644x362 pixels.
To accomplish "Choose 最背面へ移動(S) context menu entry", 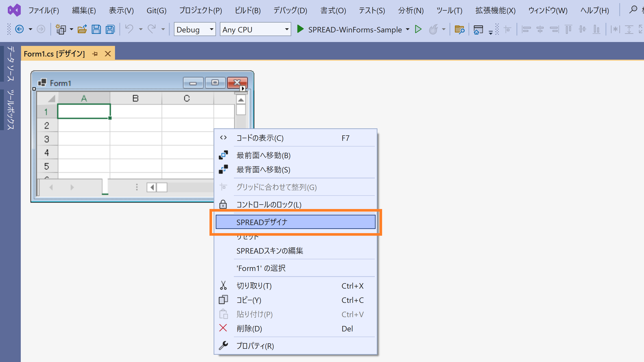I will coord(295,170).
